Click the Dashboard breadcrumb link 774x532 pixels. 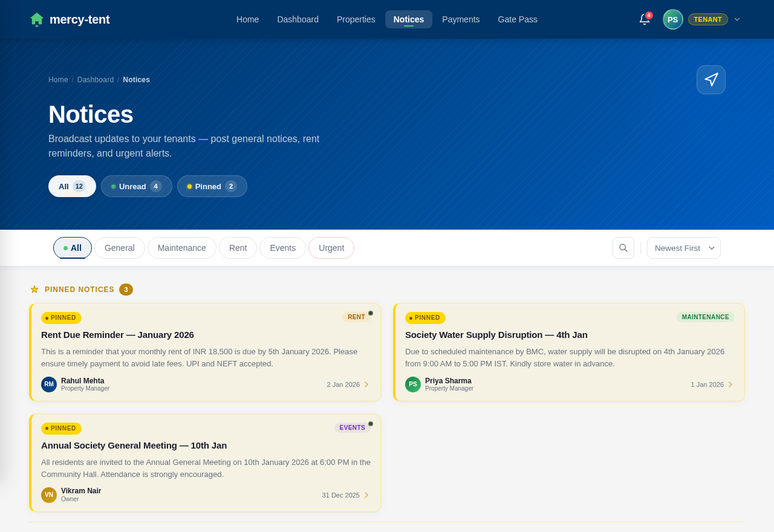pyautogui.click(x=95, y=79)
